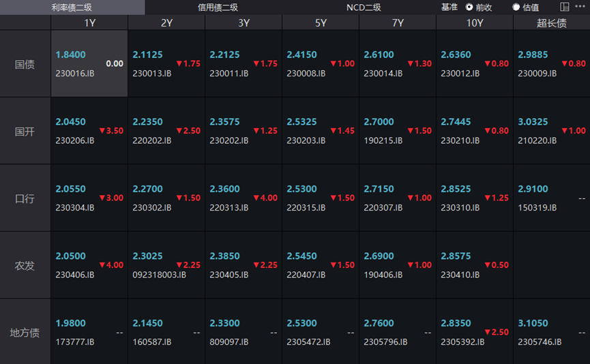Switch to the 利率债二级 tab
Image resolution: width=590 pixels, height=364 pixels.
[x=72, y=7]
